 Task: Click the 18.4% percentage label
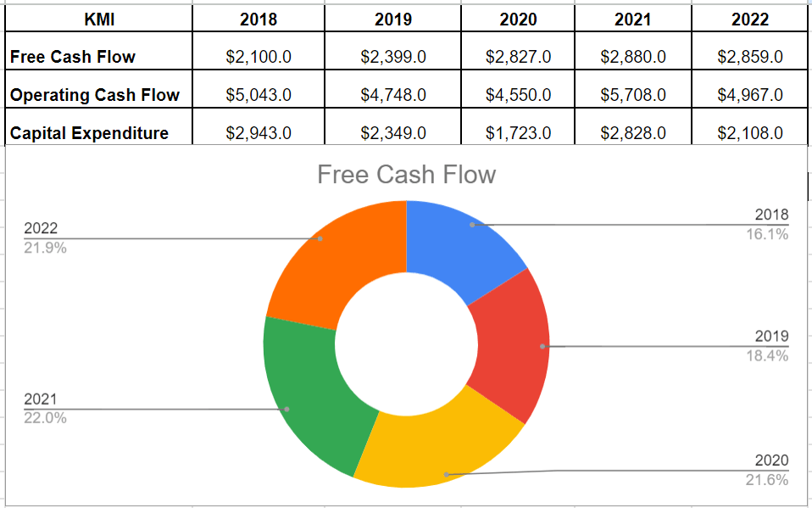(x=767, y=355)
